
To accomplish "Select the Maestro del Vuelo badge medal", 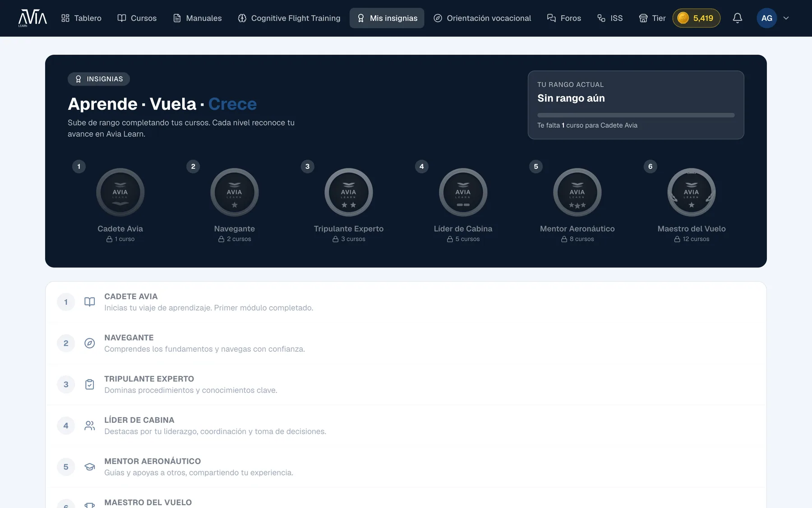I will coord(692,192).
